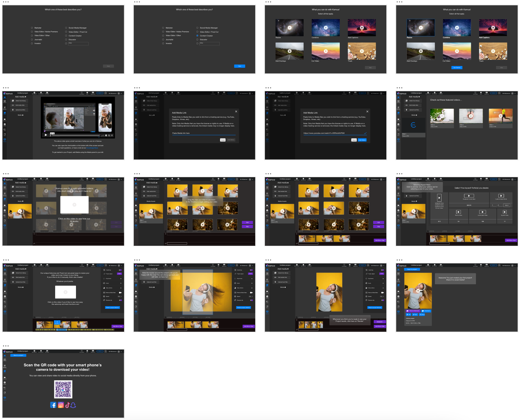Toggle AutoCrop switch on the RENDER button screen
Viewport: 521px width, 420px height.
(383, 270)
